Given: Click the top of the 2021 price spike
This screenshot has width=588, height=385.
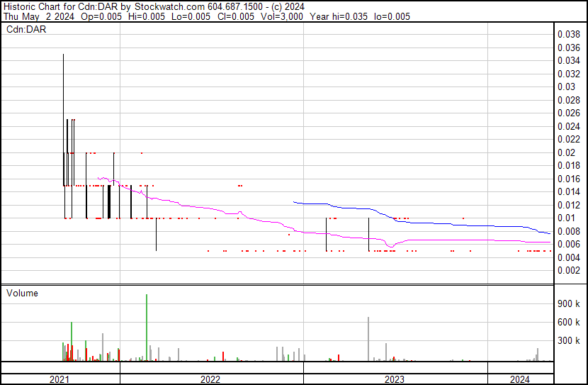Looking at the screenshot, I should (64, 55).
